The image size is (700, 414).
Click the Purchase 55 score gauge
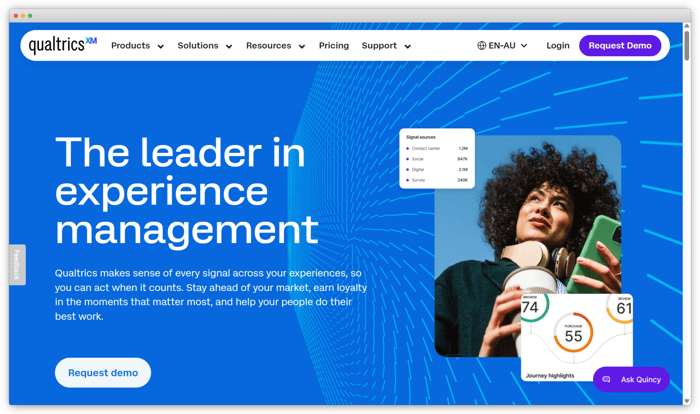click(x=573, y=333)
